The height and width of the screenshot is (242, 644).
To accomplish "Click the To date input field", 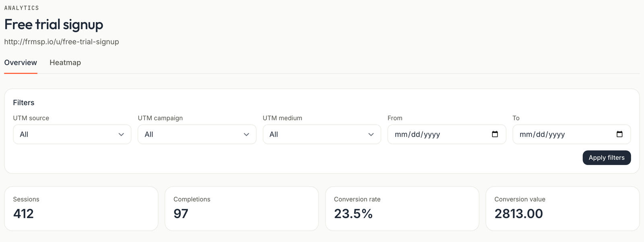I will tap(572, 134).
